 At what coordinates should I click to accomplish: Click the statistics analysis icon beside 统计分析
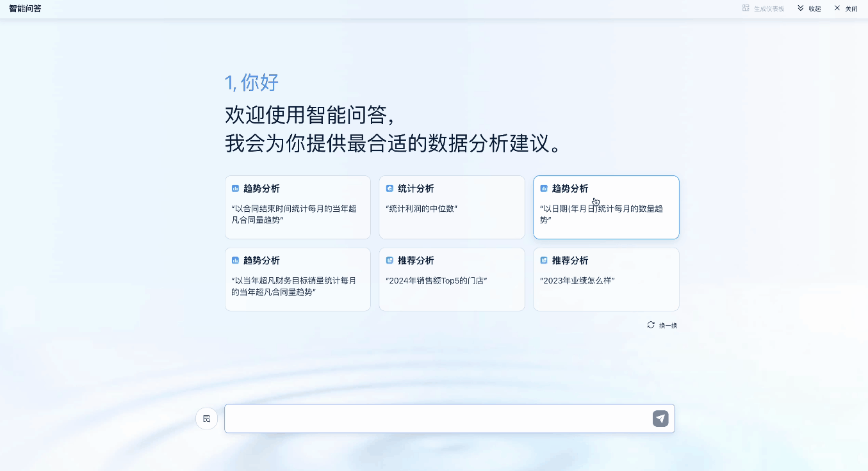[x=389, y=188]
